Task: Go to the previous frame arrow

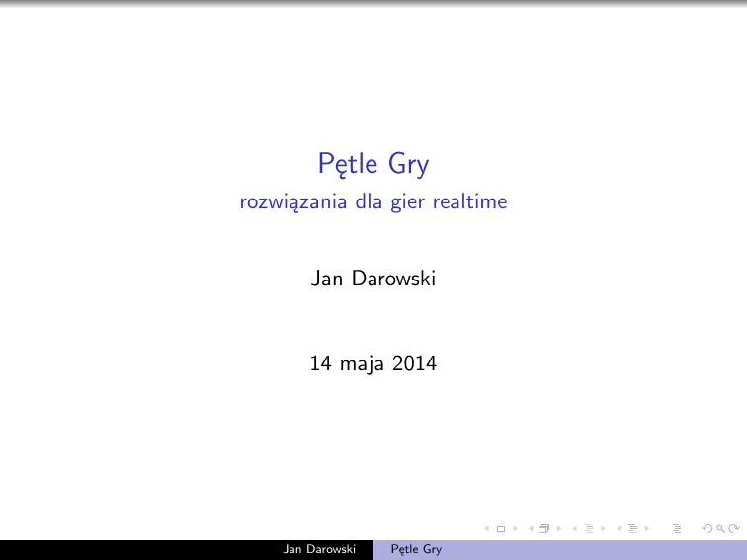Action: click(x=532, y=530)
